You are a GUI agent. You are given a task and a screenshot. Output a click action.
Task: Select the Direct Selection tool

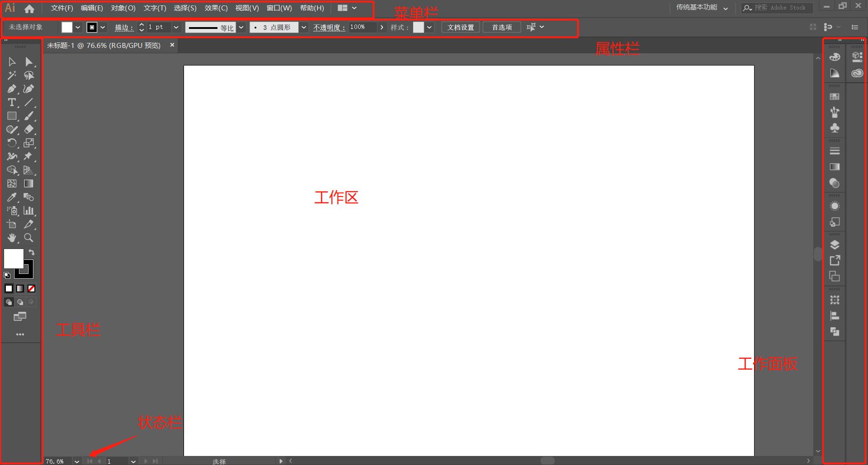[x=29, y=62]
